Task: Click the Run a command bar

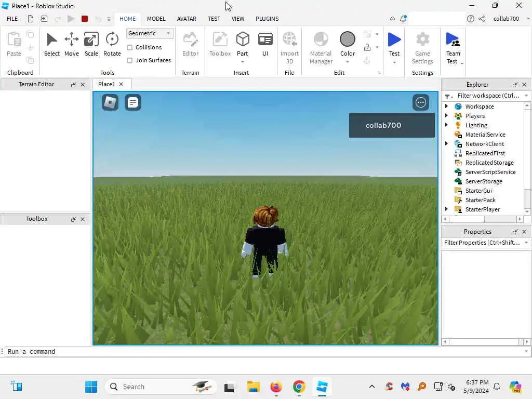Action: click(x=264, y=352)
